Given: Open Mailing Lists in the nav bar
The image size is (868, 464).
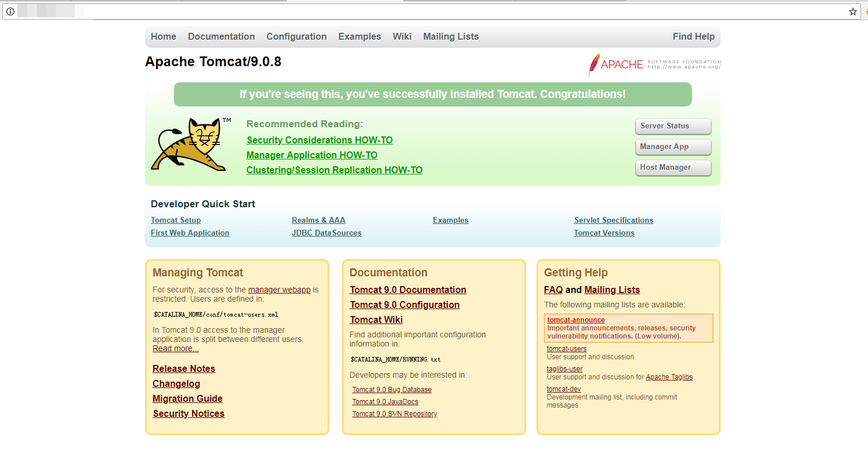Looking at the screenshot, I should pos(451,37).
